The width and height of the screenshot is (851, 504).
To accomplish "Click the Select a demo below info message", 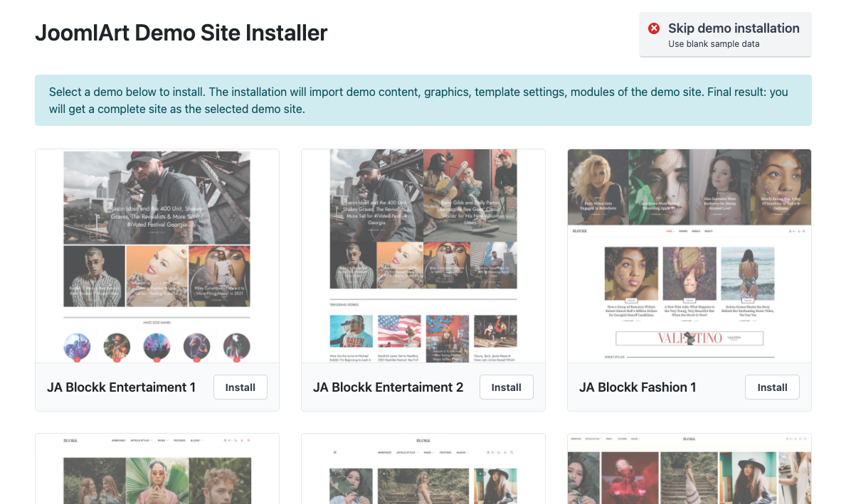I will pos(423,100).
